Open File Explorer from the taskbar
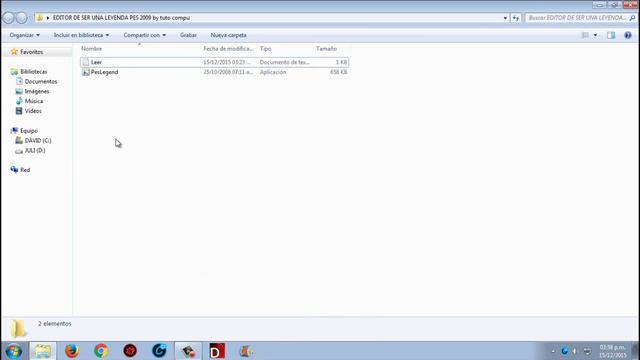 coord(42,351)
